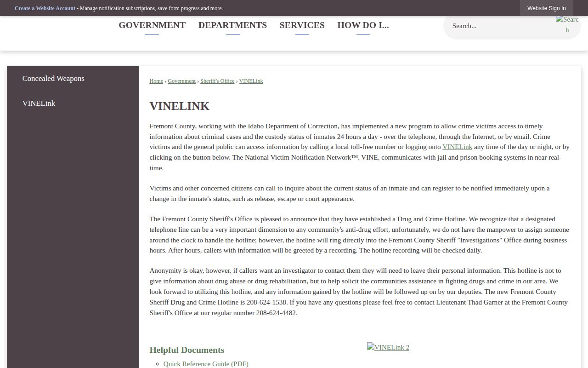
Task: Click the Website Sign In button
Action: click(x=547, y=8)
